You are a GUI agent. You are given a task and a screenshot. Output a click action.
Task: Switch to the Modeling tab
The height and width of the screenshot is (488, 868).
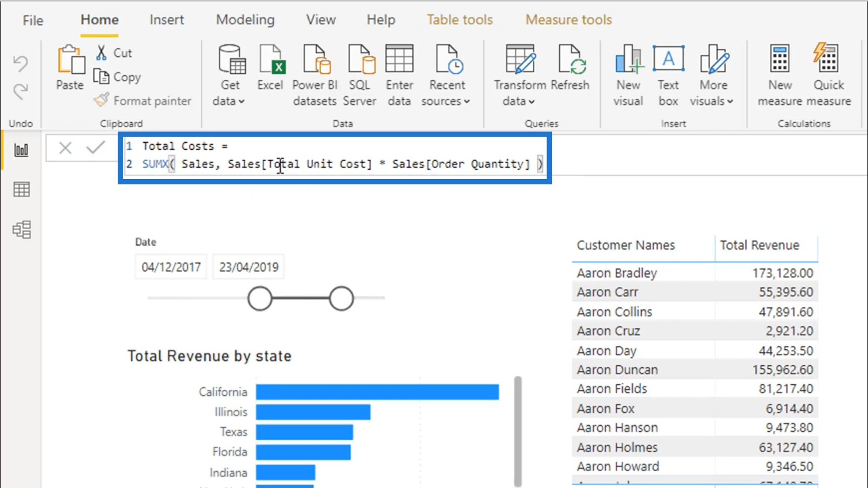[x=245, y=20]
